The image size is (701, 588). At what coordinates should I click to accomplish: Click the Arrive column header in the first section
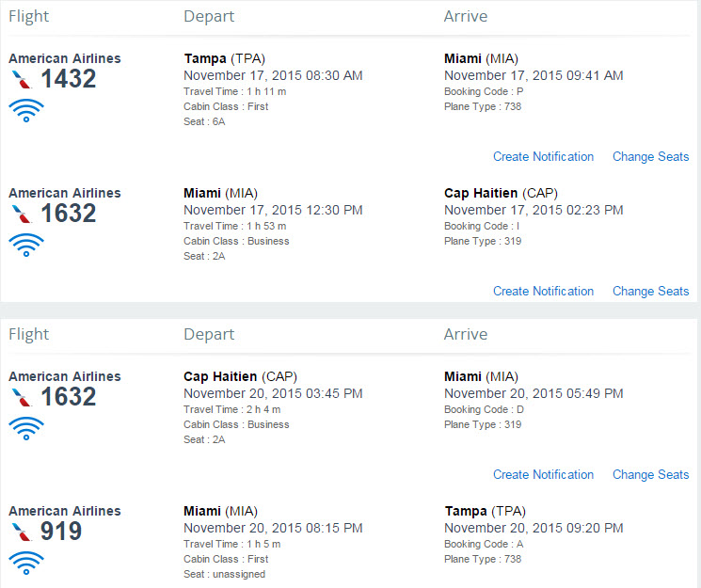tap(466, 16)
